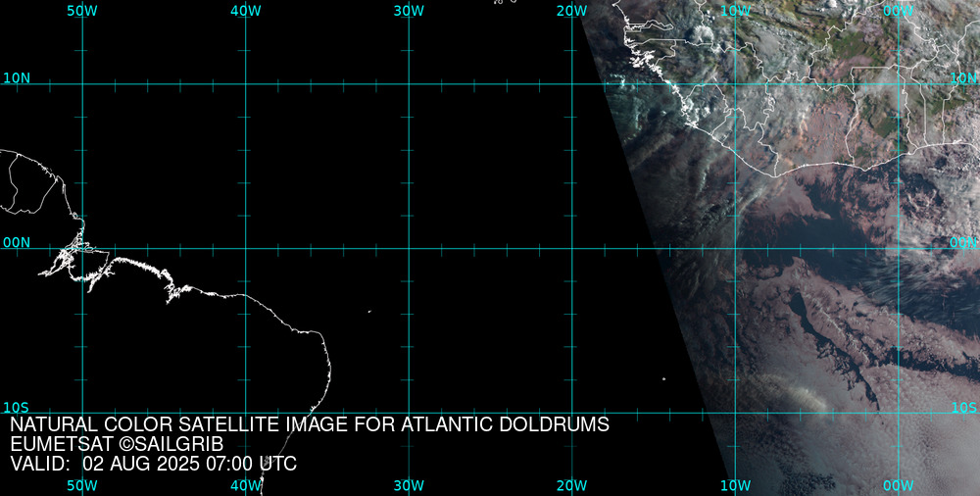Click the 40W longitude label along the bottom edge
The width and height of the screenshot is (980, 496).
click(x=246, y=485)
